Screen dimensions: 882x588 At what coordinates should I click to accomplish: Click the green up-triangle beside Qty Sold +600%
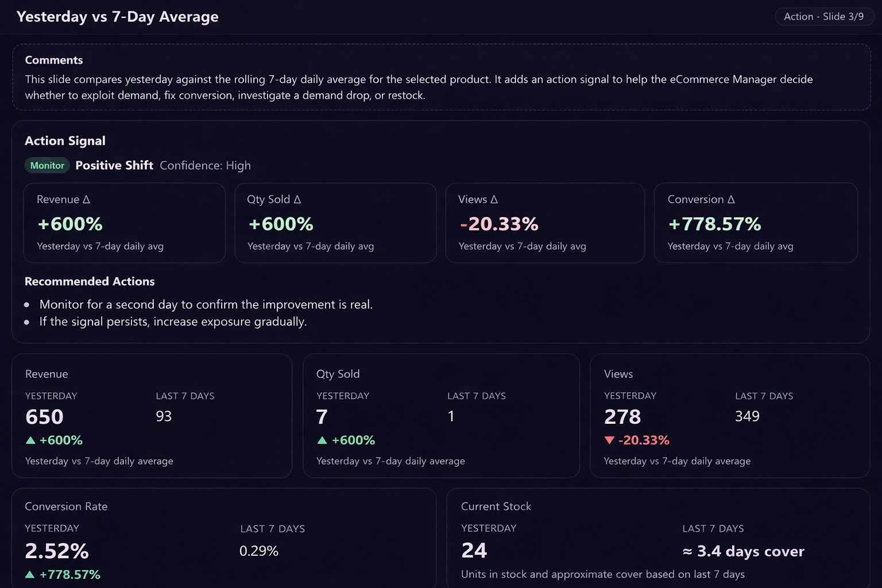322,440
